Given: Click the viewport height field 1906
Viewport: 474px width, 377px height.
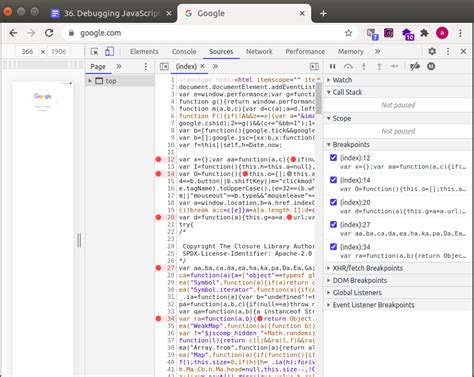Looking at the screenshot, I should [x=59, y=52].
